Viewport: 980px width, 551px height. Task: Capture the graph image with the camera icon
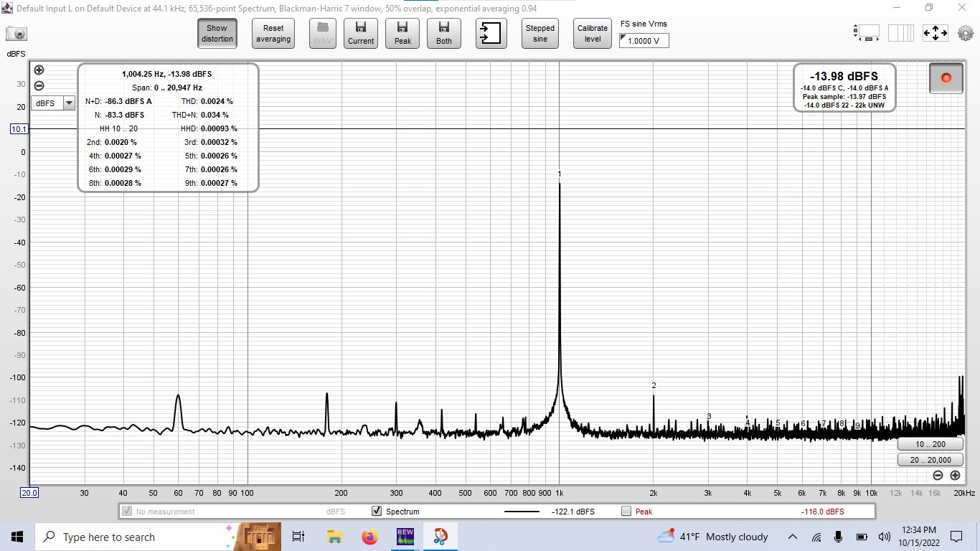tap(17, 34)
